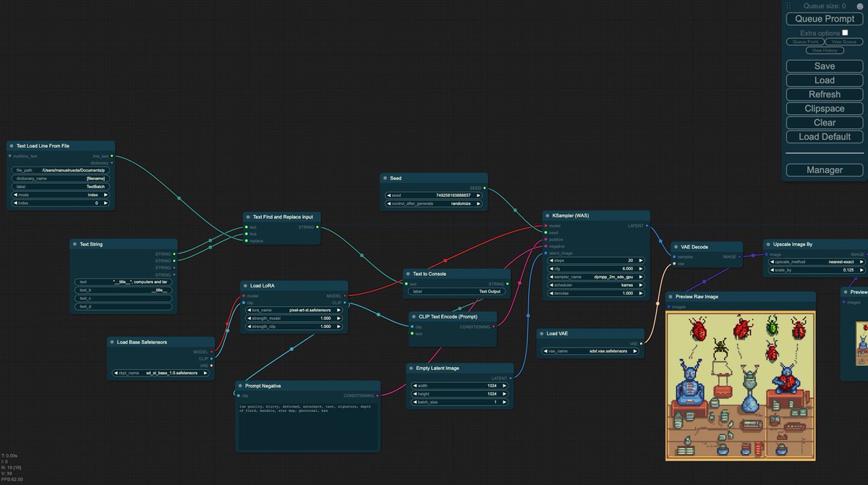Open the ComfyUI Manager
This screenshot has height=485, width=868.
[825, 170]
